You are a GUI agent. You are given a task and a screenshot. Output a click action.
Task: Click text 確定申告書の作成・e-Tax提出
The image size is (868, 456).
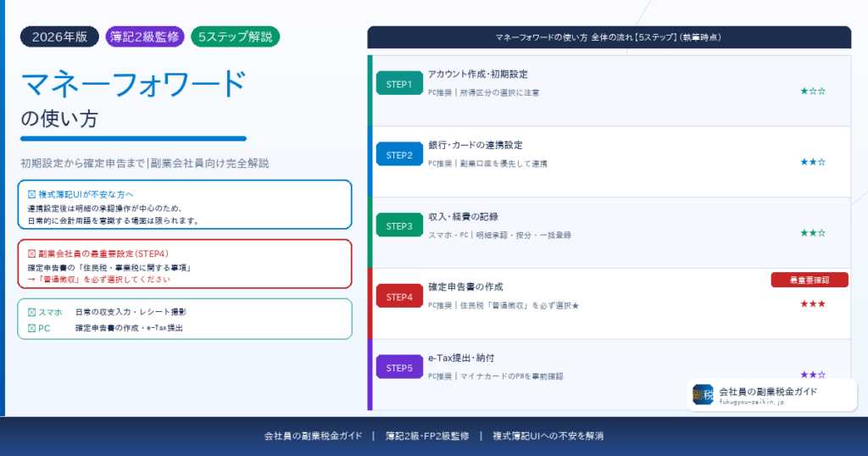pos(129,328)
